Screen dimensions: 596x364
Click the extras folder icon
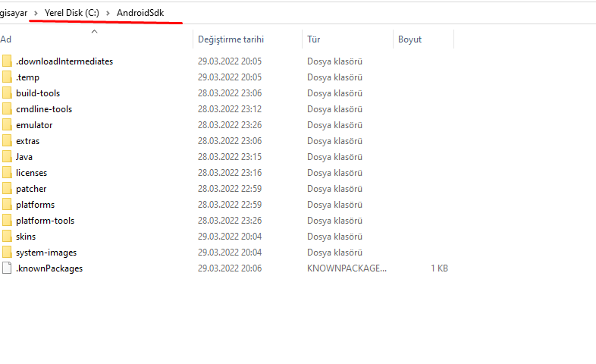(x=7, y=140)
